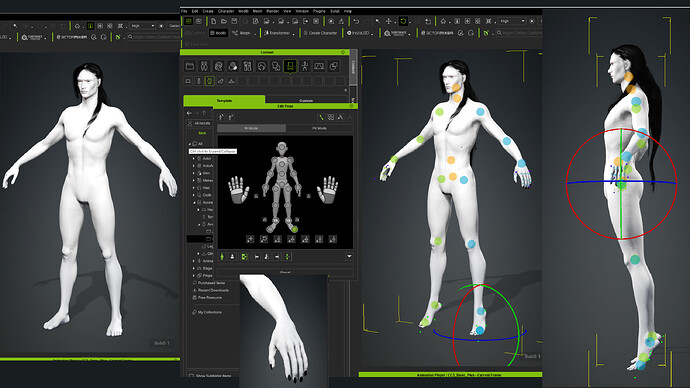690x388 pixels.
Task: Expand the Skin tree node
Action: point(194,173)
